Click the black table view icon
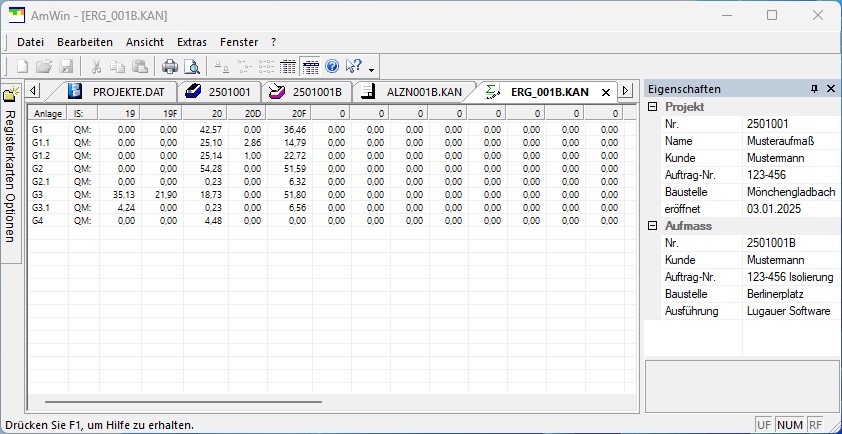Screen dimensions: 842x434 tap(288, 67)
